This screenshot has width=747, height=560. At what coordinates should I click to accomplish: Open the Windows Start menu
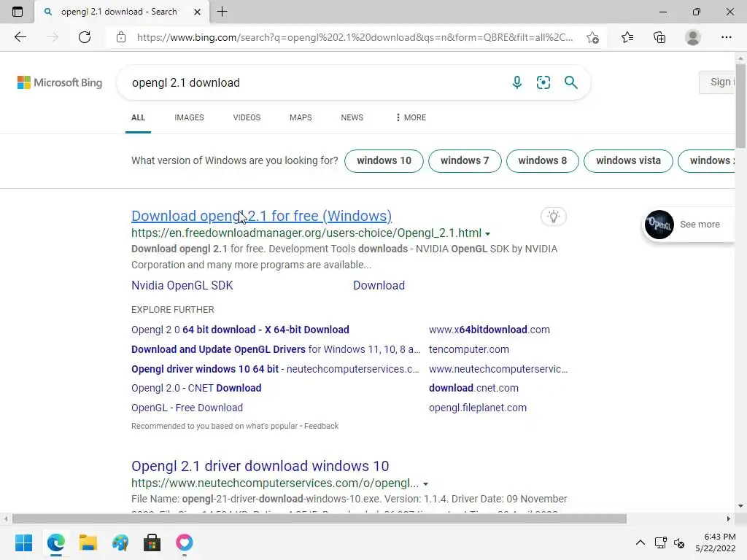[x=24, y=542]
